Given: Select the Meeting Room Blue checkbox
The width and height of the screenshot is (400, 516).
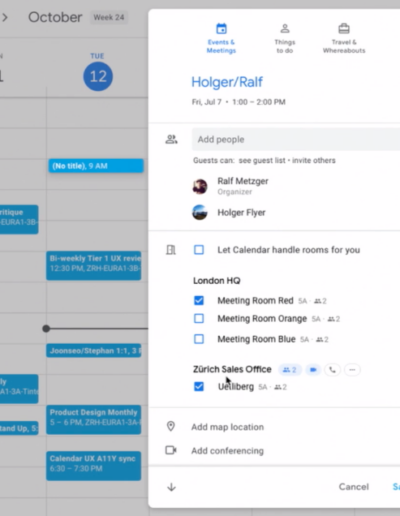Looking at the screenshot, I should tap(199, 339).
